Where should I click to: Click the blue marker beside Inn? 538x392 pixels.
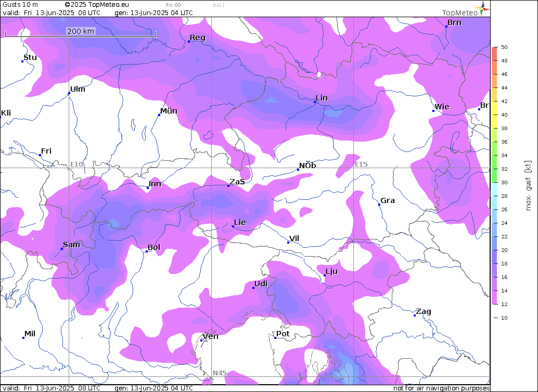tap(148, 188)
